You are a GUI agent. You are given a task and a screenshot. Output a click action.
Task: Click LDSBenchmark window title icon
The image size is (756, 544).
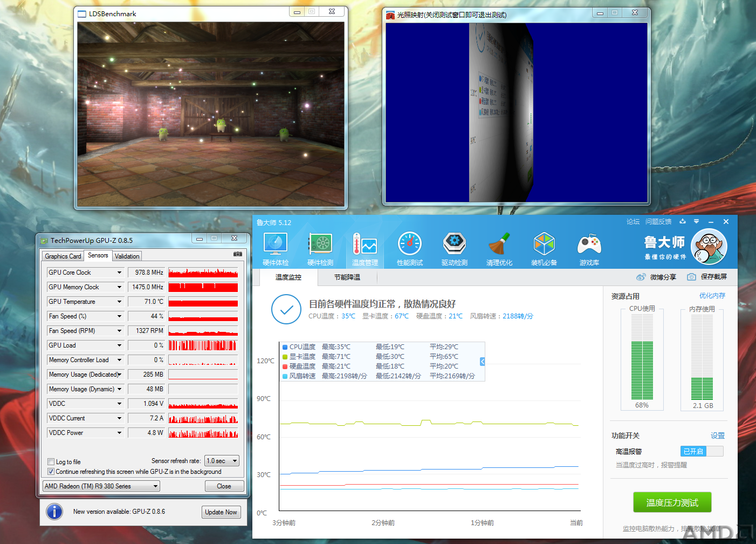(82, 14)
